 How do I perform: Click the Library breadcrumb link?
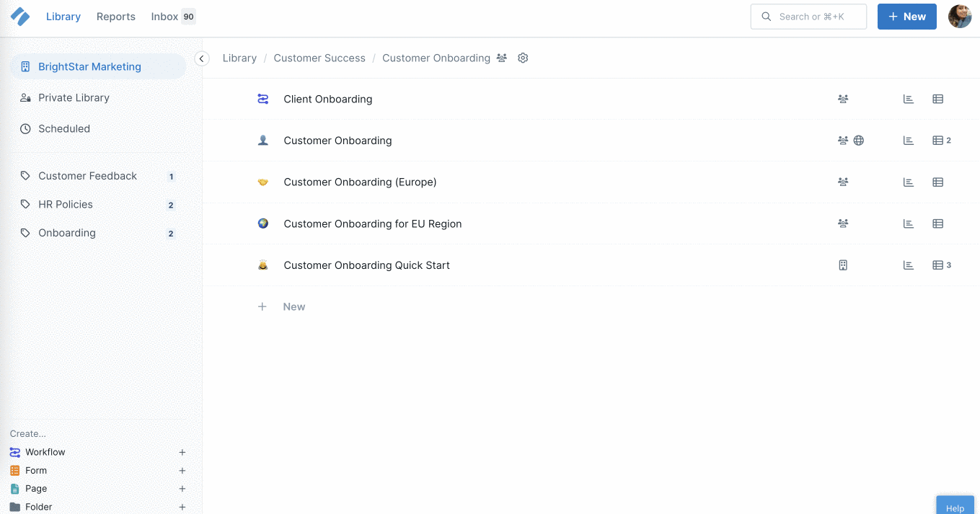239,58
